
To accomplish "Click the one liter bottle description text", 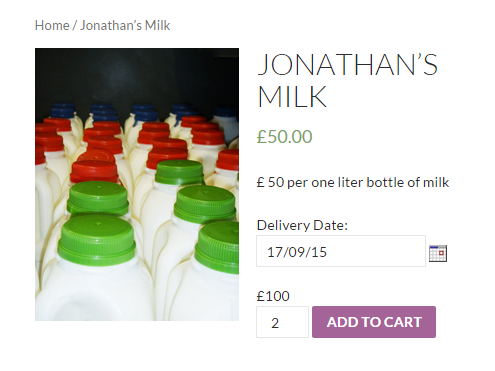I will 353,182.
